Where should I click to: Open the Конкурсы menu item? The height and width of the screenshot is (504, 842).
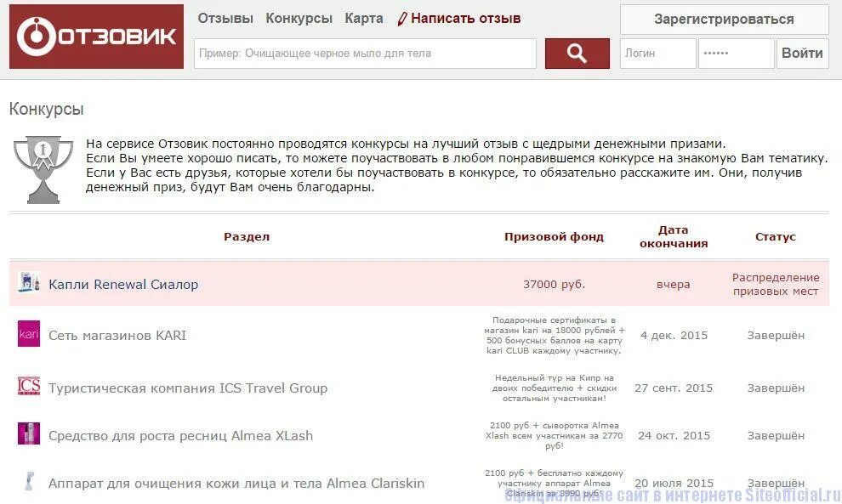pyautogui.click(x=299, y=18)
